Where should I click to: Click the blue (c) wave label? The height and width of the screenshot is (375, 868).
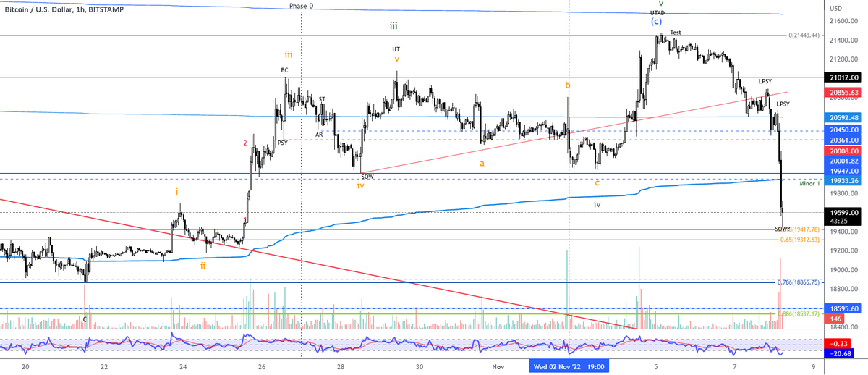[x=656, y=22]
